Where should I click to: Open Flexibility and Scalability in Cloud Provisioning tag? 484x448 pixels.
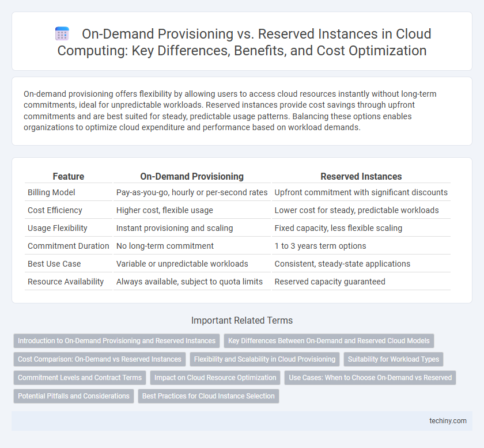coord(264,359)
